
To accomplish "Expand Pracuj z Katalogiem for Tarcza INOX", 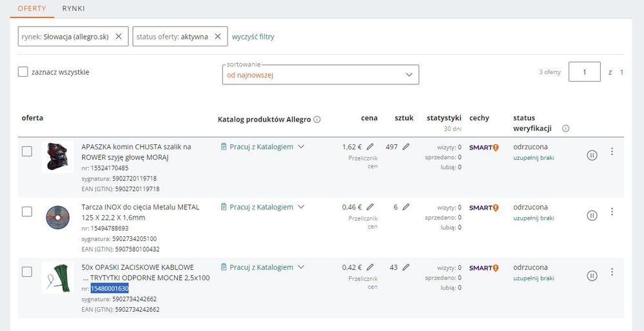I will [301, 207].
